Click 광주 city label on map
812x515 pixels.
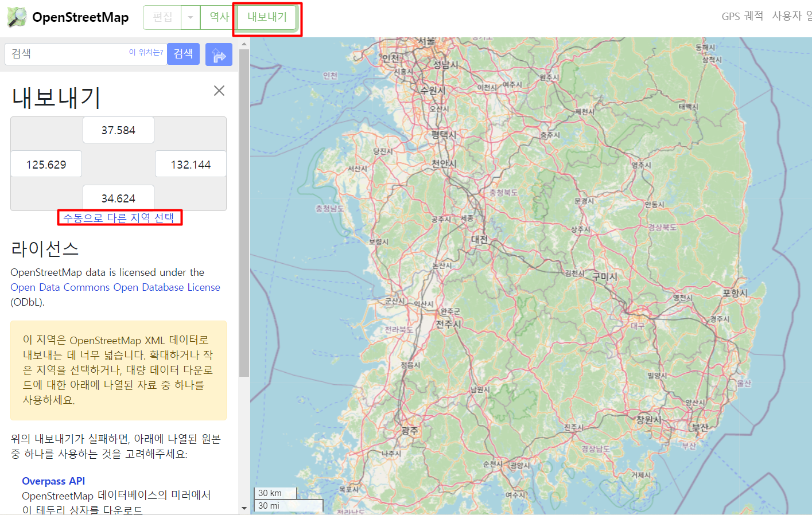[409, 431]
